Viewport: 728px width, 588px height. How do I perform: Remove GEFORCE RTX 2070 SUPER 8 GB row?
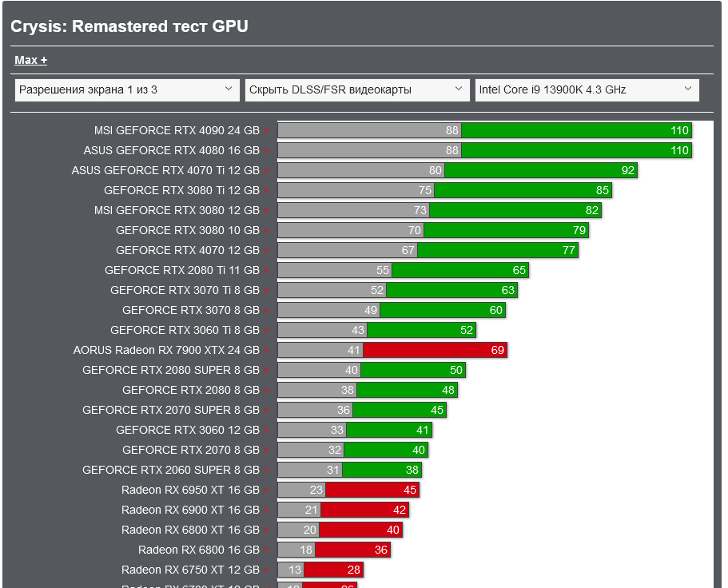pos(266,411)
